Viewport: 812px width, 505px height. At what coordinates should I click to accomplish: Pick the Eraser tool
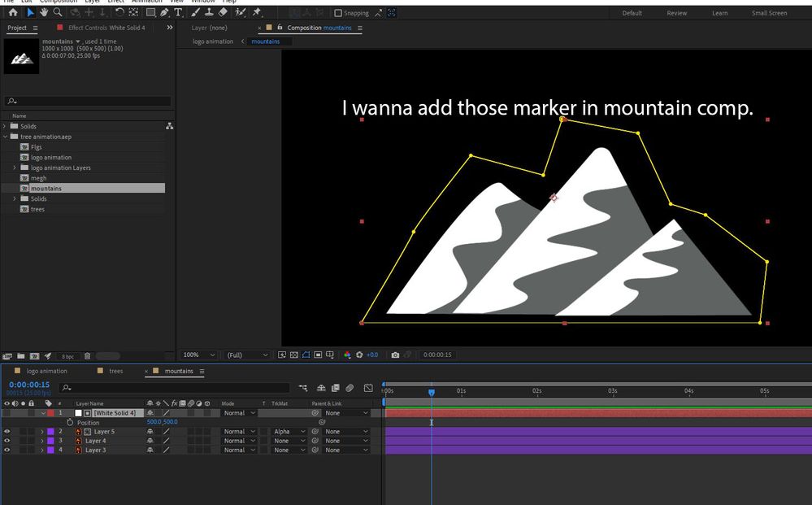pos(223,12)
